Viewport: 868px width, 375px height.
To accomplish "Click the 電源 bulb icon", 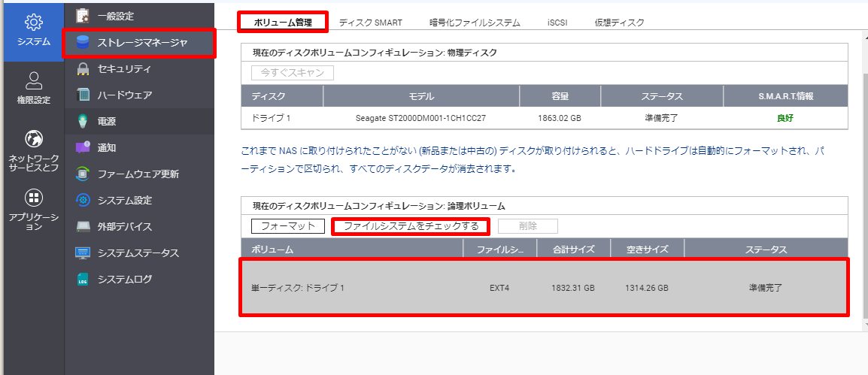I will (83, 121).
